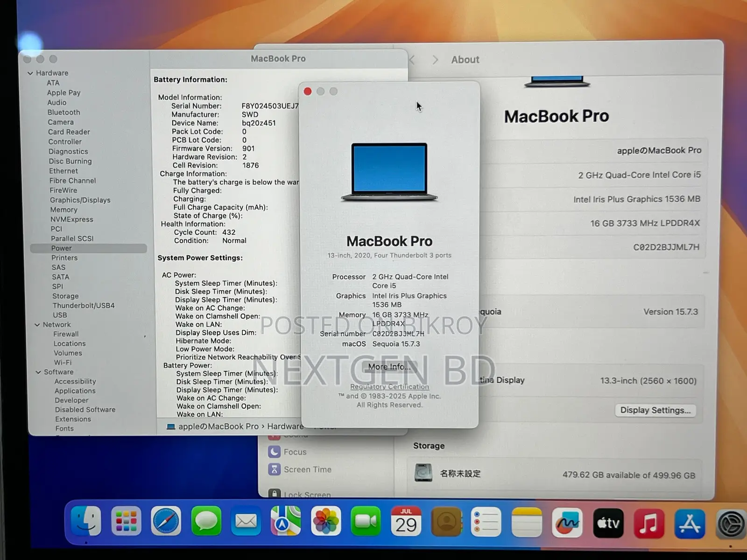
Task: Go forward in System Settings
Action: point(435,60)
